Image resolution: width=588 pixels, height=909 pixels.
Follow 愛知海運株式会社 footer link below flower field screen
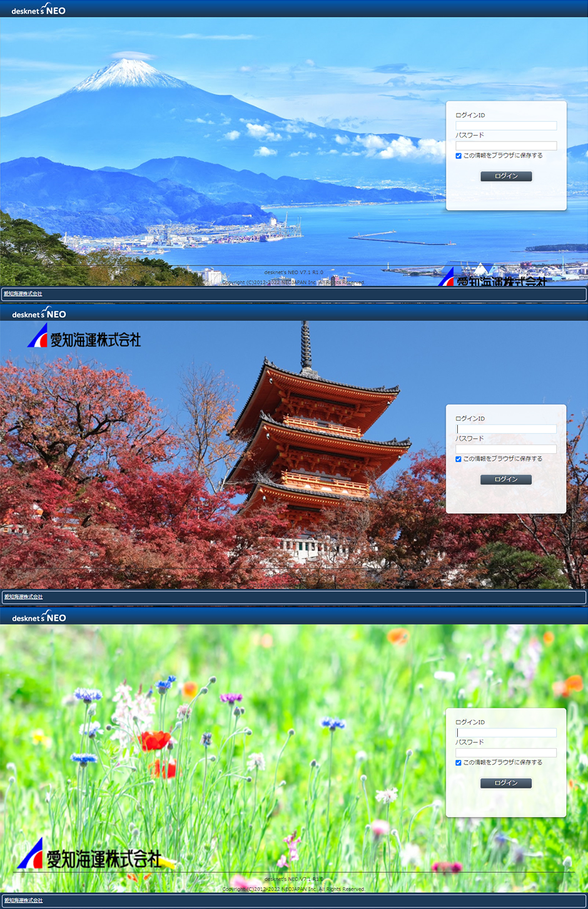23,900
